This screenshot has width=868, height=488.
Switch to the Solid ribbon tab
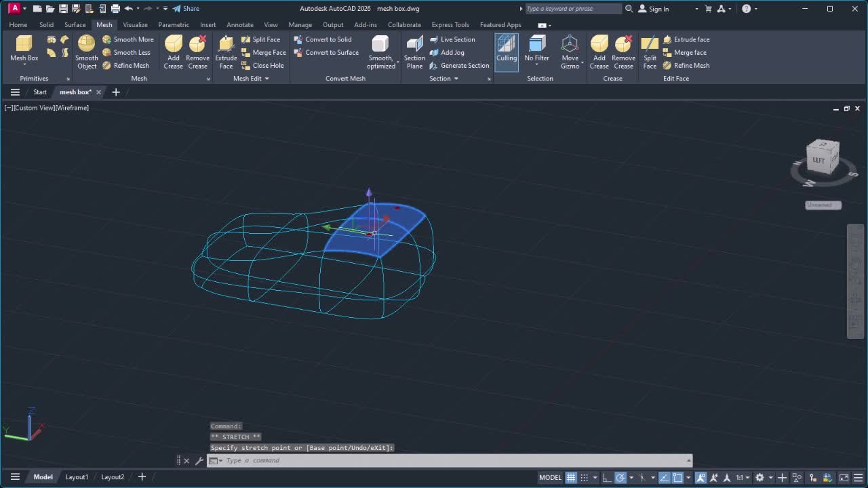pyautogui.click(x=46, y=25)
